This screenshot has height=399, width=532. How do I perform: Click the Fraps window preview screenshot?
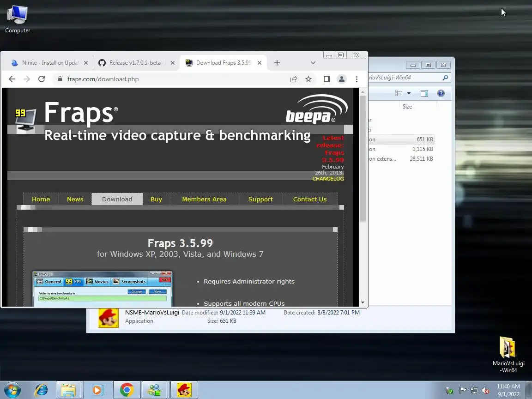tap(103, 289)
